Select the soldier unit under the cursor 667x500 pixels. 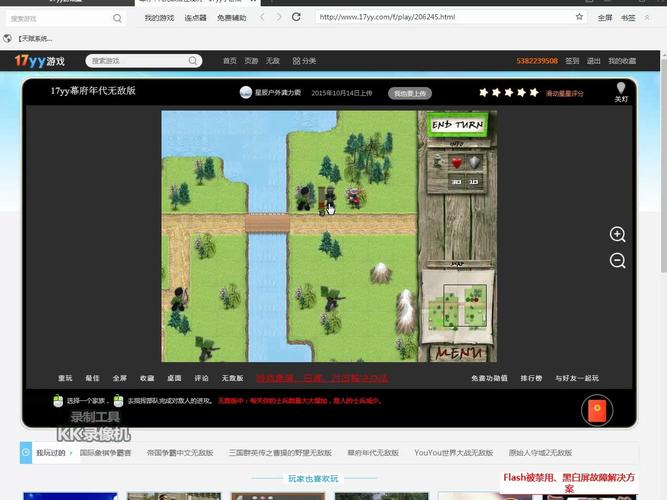pyautogui.click(x=327, y=200)
